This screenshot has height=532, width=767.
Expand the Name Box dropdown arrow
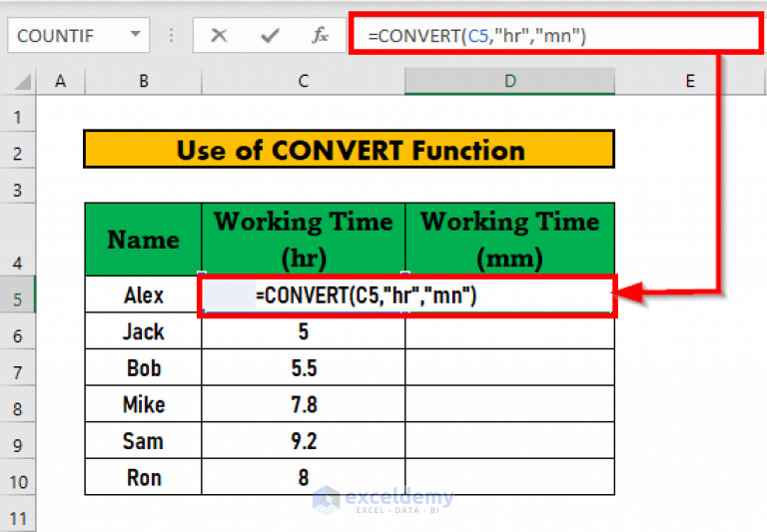tap(136, 35)
